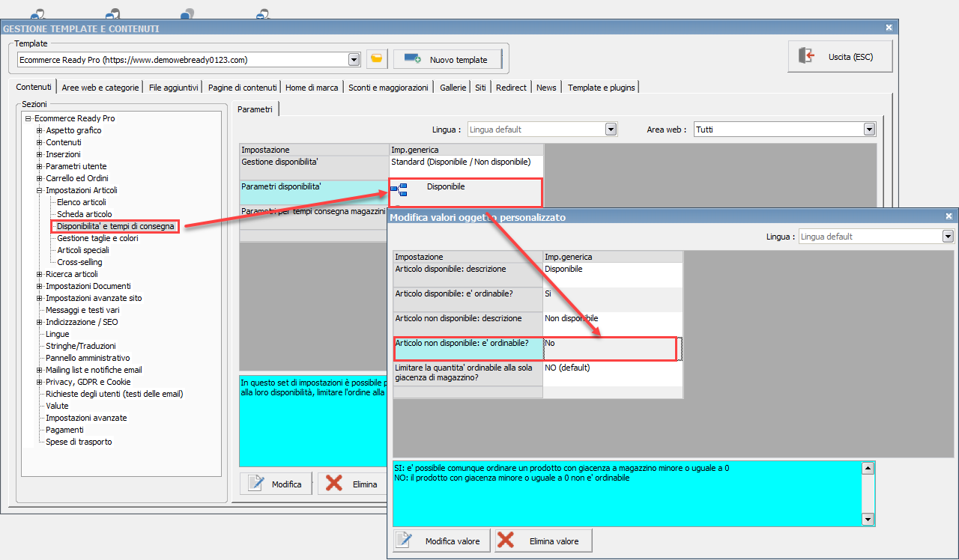Select Spese di trasporto tree item

79,442
